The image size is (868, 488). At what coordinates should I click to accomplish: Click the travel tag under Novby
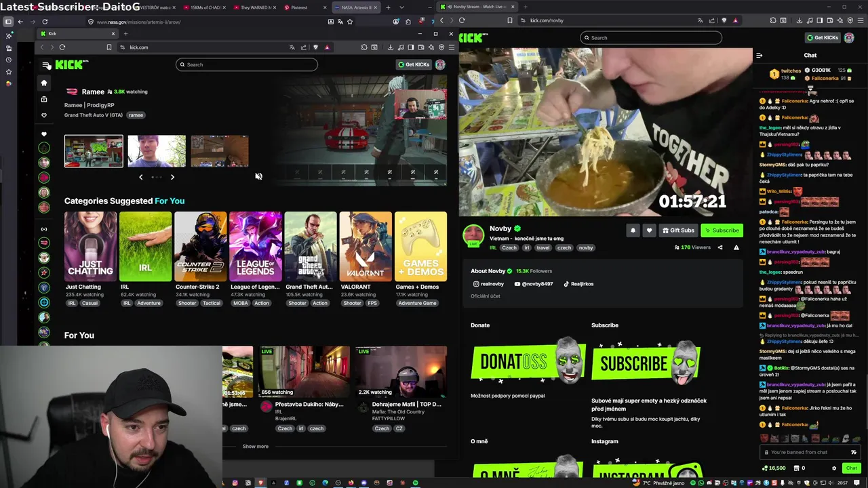point(543,248)
